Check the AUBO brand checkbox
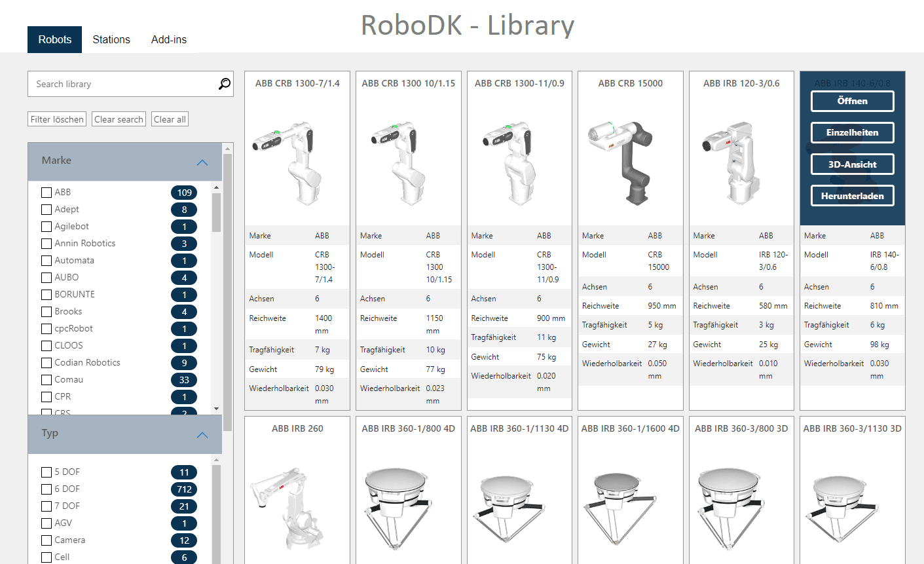This screenshot has height=564, width=924. [x=46, y=278]
